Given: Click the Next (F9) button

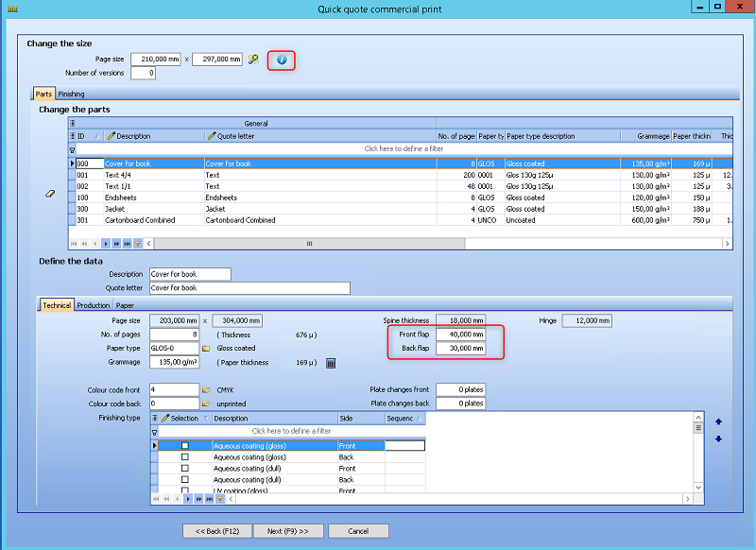Looking at the screenshot, I should [288, 531].
